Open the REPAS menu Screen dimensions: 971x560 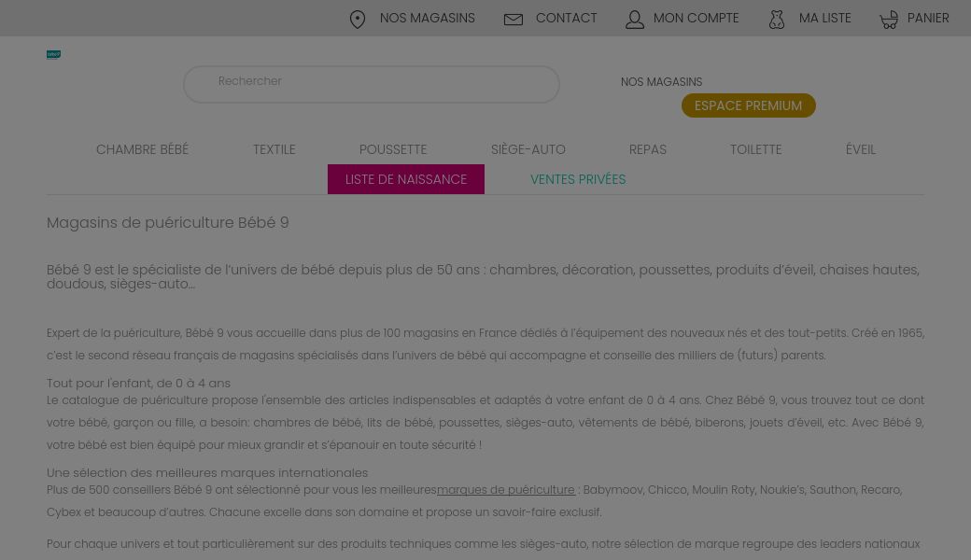648,149
